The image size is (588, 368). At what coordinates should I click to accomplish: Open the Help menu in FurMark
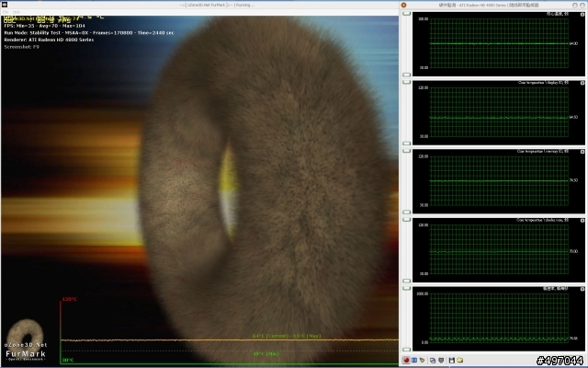pyautogui.click(x=17, y=12)
